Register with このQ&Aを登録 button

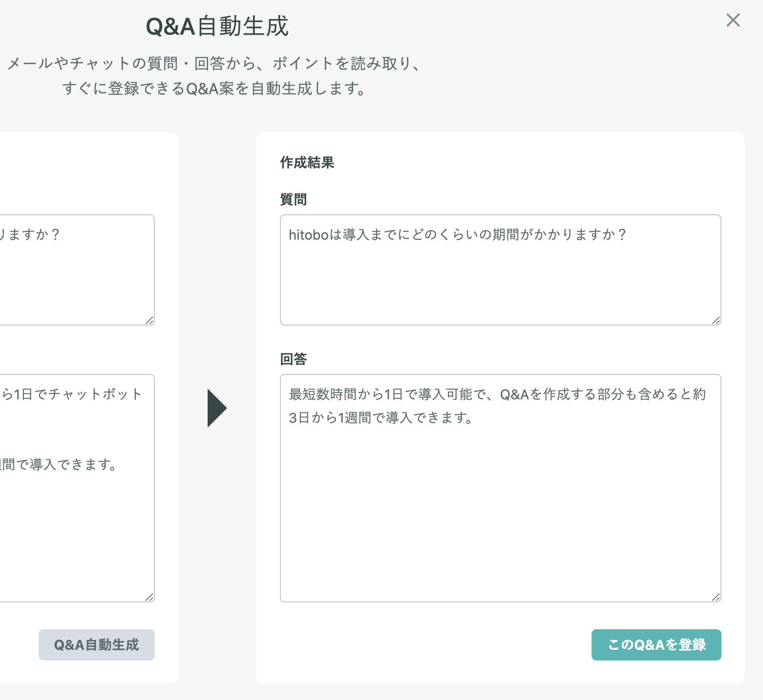click(x=656, y=645)
